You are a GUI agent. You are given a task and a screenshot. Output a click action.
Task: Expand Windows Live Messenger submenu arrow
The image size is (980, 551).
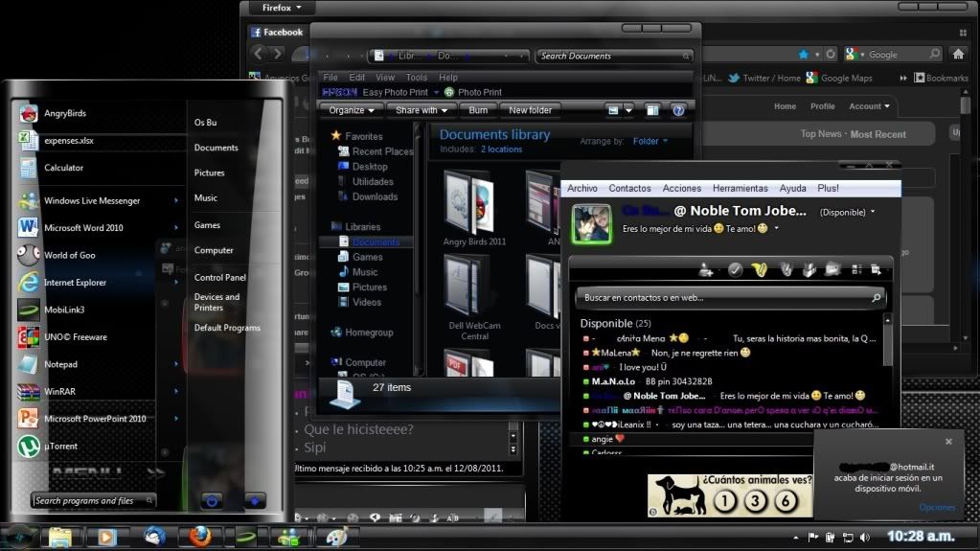pyautogui.click(x=175, y=201)
